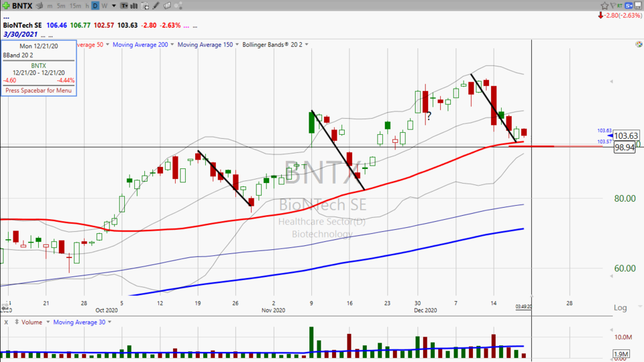Click the share dots icon

pos(178,6)
